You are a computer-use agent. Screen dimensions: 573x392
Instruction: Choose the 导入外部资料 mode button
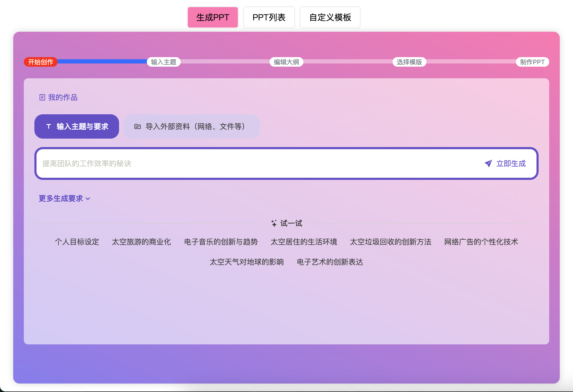tap(192, 126)
